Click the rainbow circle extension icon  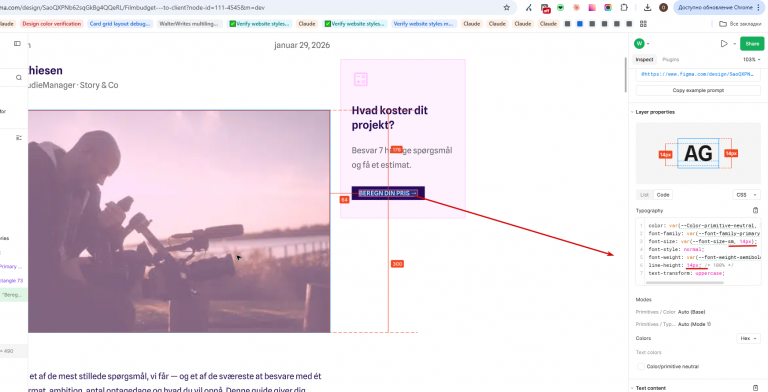coord(608,7)
